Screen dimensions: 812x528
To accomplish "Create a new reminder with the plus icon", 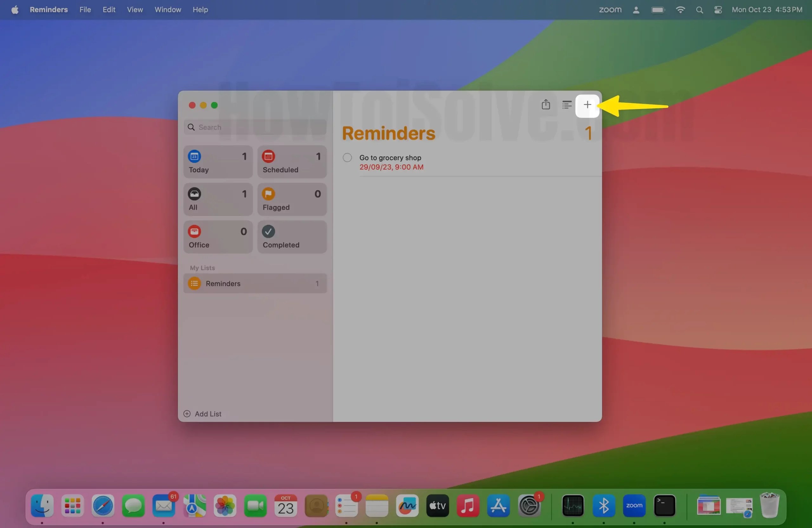I will [x=587, y=105].
